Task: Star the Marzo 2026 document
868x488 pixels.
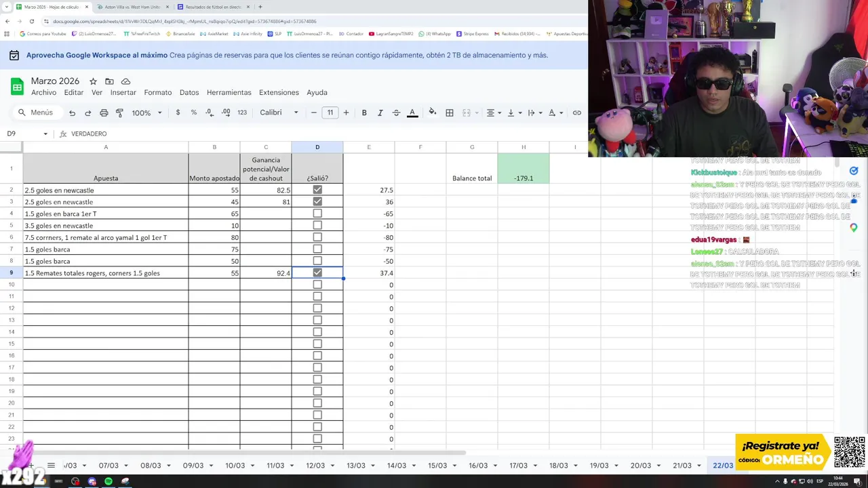Action: pos(93,81)
